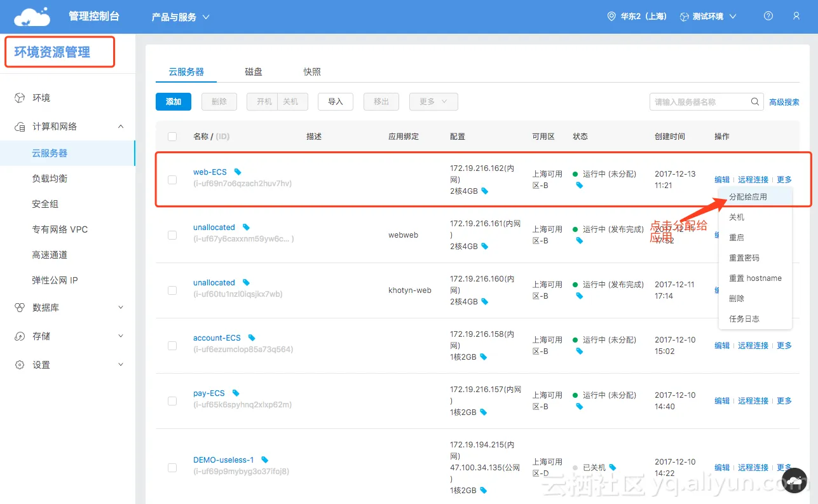Switch to the 磁盘 tab
Viewport: 818px width, 504px height.
(x=254, y=72)
